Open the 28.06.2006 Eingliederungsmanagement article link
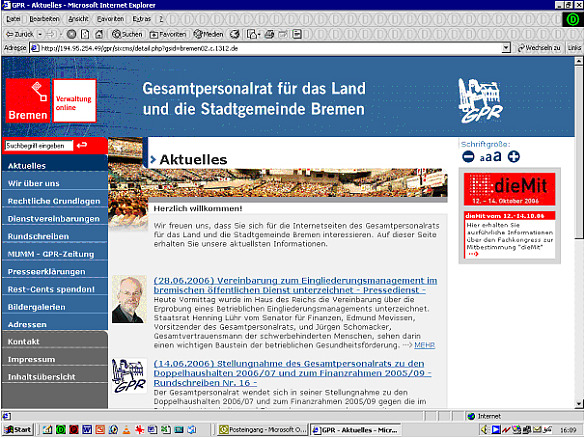Image resolution: width=585 pixels, height=438 pixels. (x=295, y=285)
